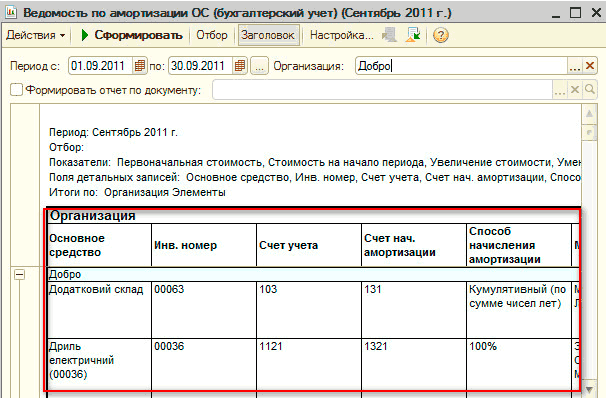
Task: Toggle Формировать отчет по документу checkbox
Action: pos(16,90)
